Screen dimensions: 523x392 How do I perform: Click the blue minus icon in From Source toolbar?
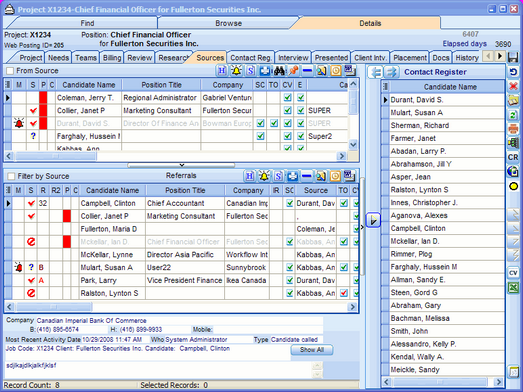click(308, 71)
